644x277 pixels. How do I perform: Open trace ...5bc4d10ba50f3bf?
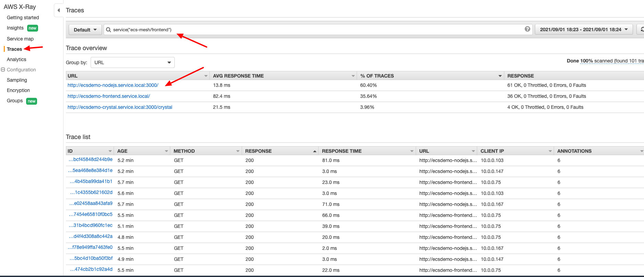(x=91, y=258)
